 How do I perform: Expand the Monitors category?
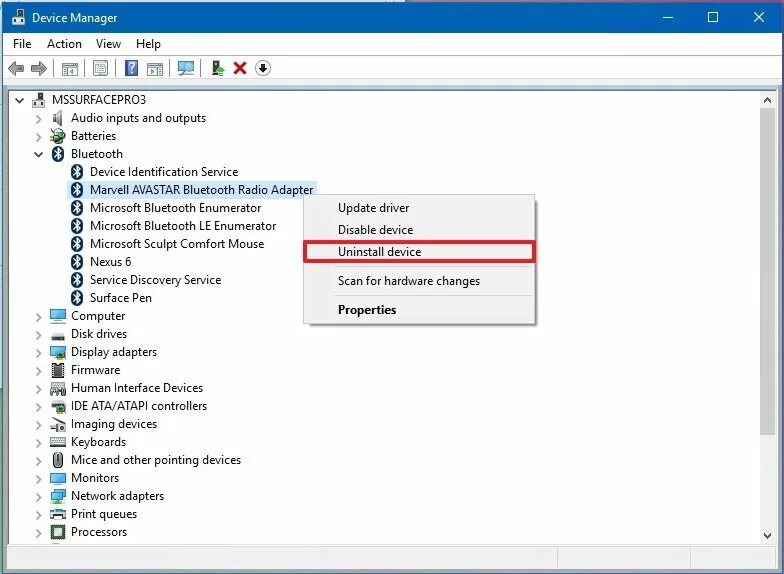(38, 478)
